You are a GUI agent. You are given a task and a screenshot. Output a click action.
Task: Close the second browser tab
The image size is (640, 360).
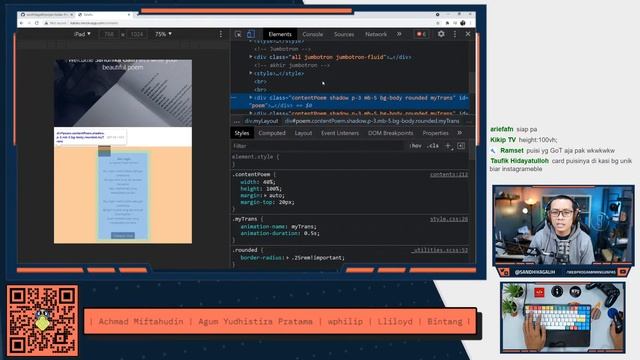click(129, 14)
